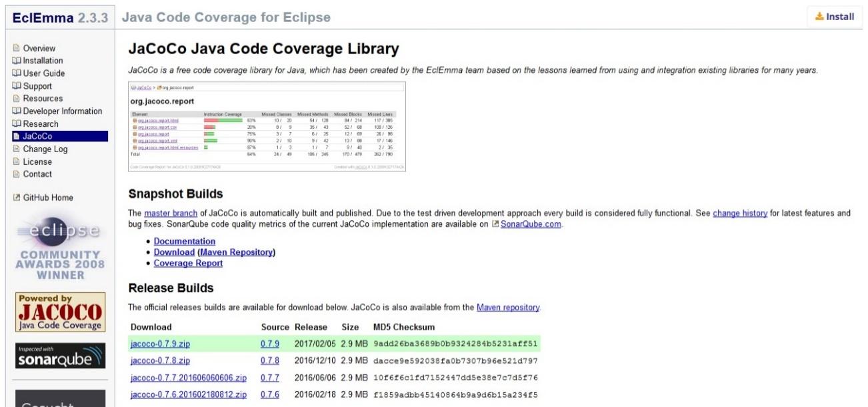This screenshot has width=868, height=407.
Task: Select the JaCoCo sidebar entry
Action: pos(60,137)
